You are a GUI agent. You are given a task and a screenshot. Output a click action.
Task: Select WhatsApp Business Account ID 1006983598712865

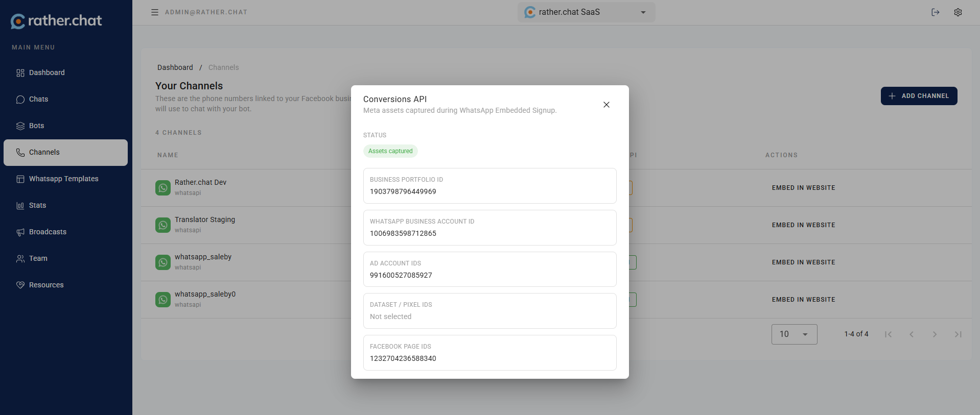tap(403, 233)
